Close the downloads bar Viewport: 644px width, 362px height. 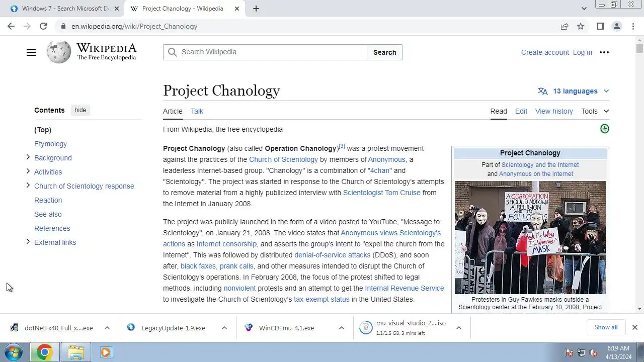pyautogui.click(x=635, y=327)
